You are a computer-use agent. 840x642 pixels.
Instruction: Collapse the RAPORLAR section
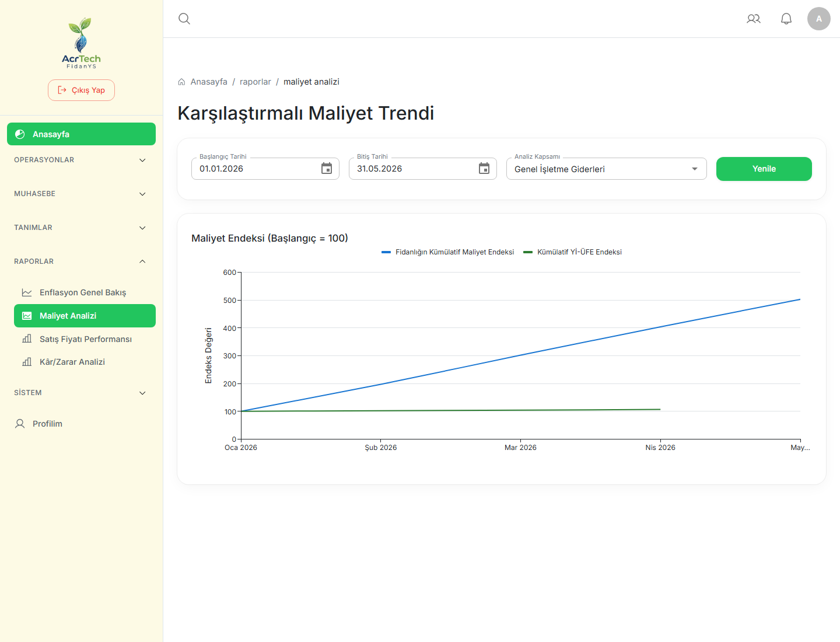81,261
